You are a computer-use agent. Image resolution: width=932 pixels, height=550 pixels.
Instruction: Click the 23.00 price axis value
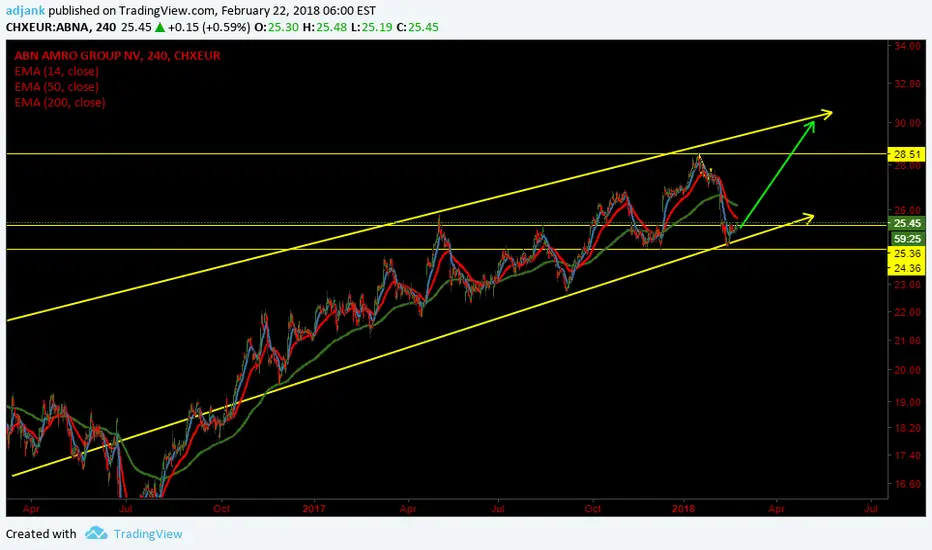[x=908, y=285]
